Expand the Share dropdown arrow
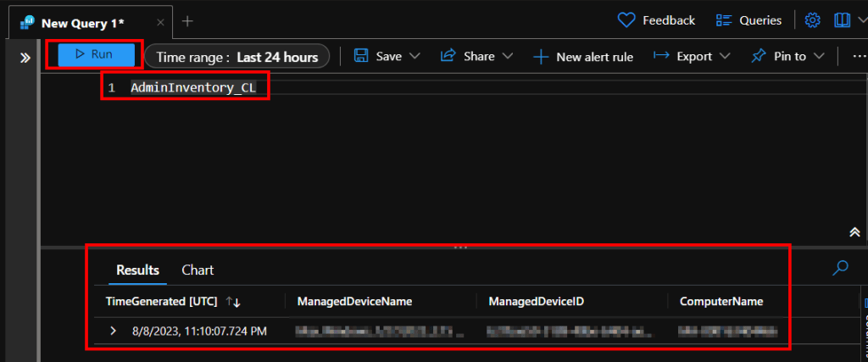 pos(508,56)
